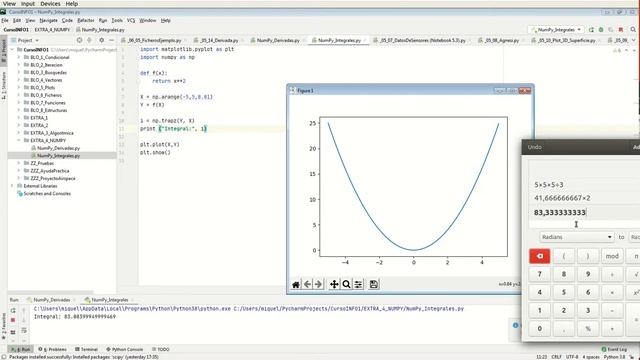The height and width of the screenshot is (360, 640).
Task: Click calculator digit 7 button
Action: 540,274
